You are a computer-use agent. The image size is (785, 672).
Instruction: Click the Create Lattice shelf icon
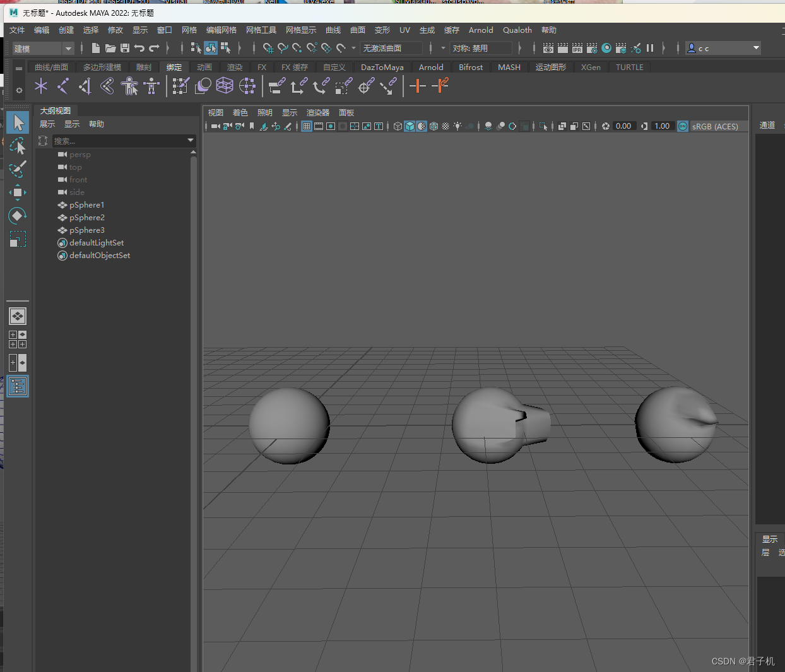point(225,86)
